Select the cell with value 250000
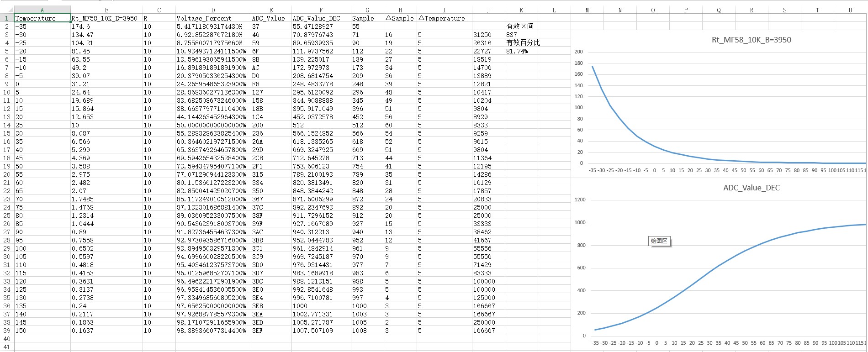 (x=488, y=322)
